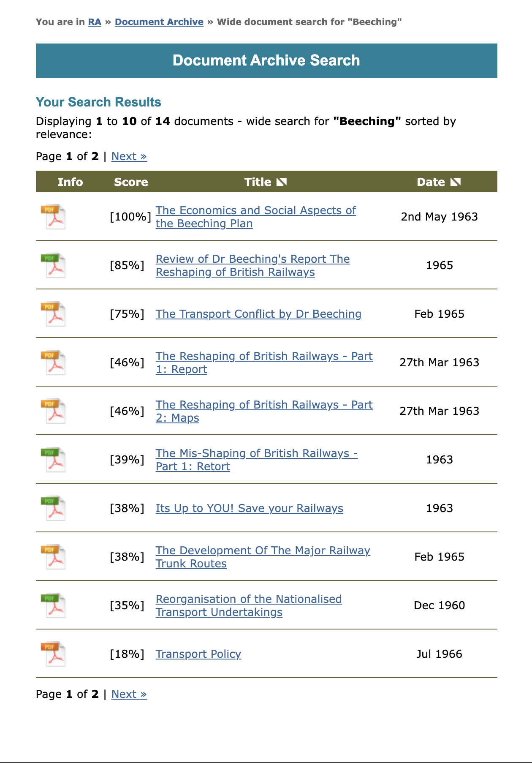Sort results by Title column arrow

tap(282, 182)
